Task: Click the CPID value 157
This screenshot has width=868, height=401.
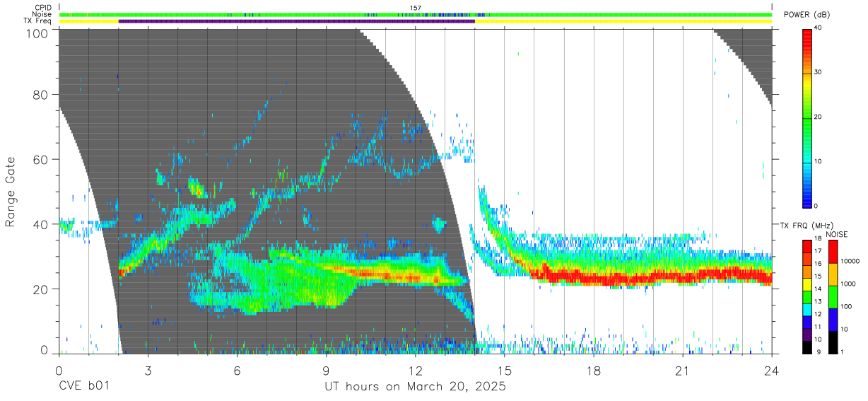Action: [x=416, y=8]
